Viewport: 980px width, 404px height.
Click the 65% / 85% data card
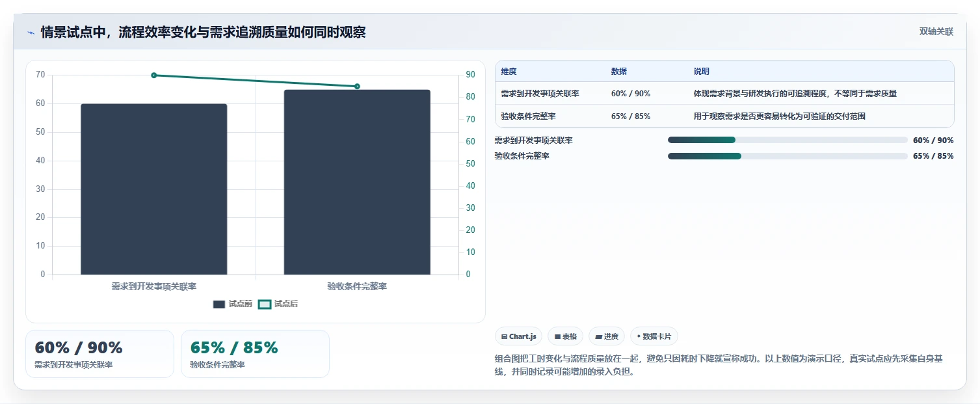(x=255, y=354)
